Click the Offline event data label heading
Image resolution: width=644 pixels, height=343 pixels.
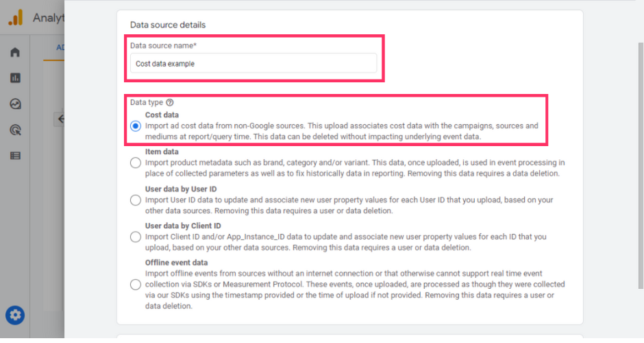click(x=176, y=263)
